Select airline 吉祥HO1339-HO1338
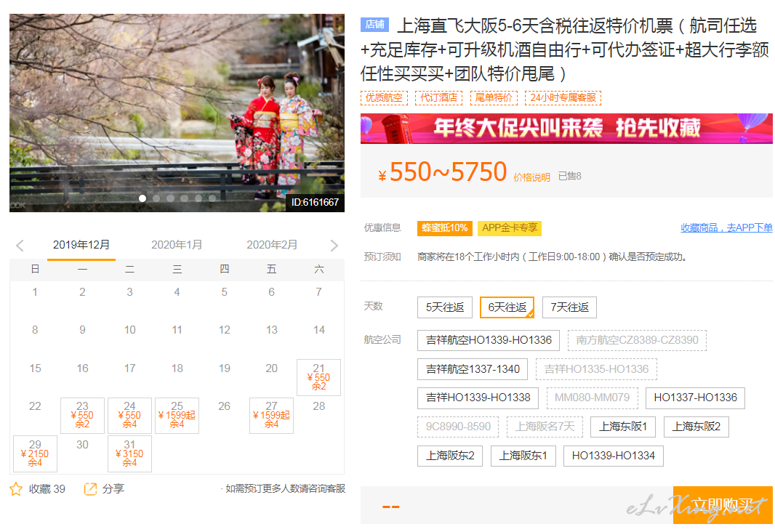 click(478, 398)
